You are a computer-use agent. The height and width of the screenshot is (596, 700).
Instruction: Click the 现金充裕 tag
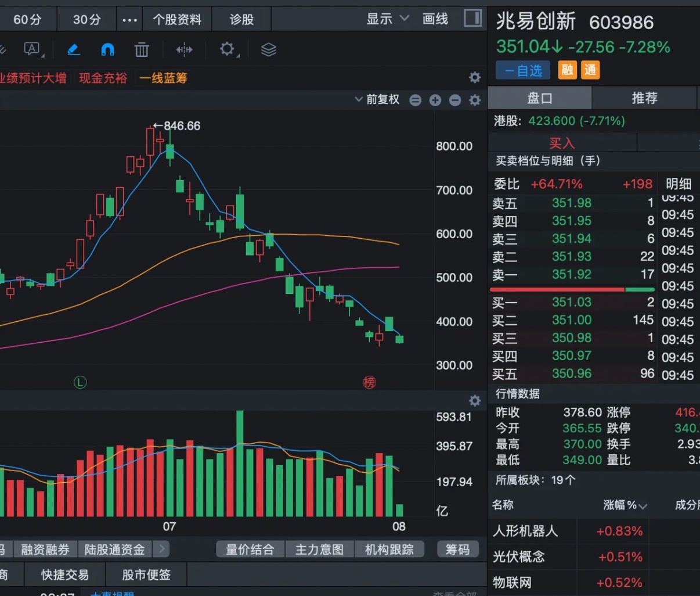point(103,78)
